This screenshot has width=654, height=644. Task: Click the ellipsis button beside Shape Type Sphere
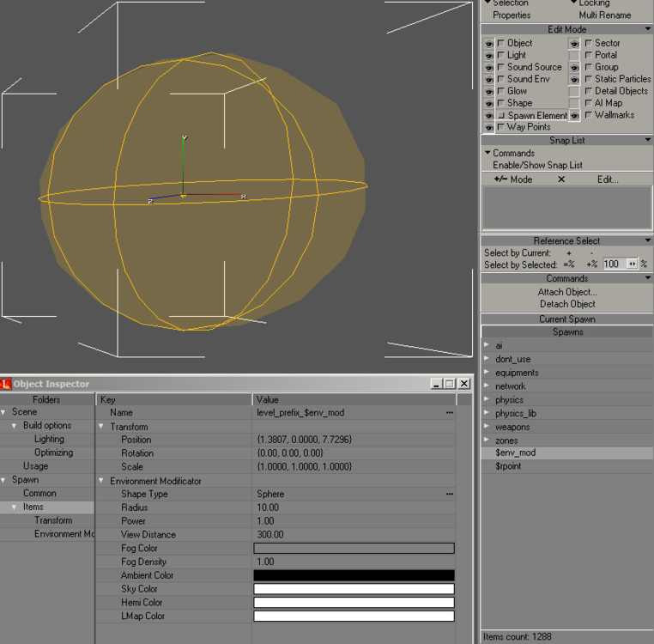pos(449,495)
